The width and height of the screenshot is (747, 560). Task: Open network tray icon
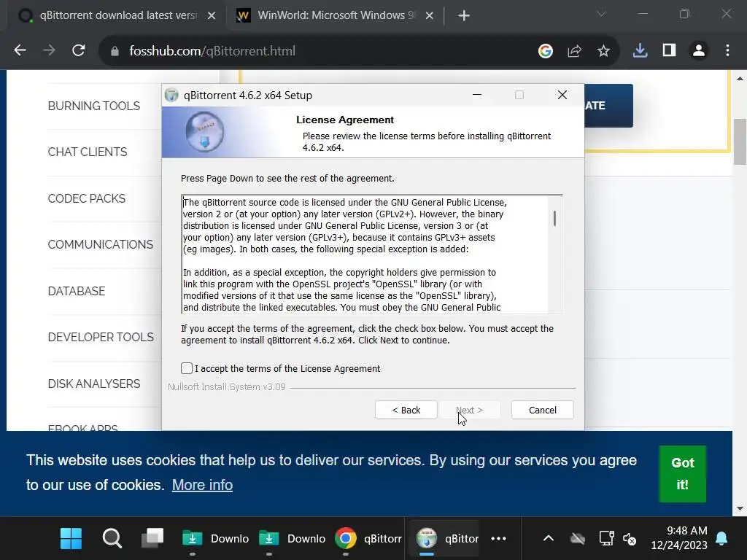pos(606,539)
